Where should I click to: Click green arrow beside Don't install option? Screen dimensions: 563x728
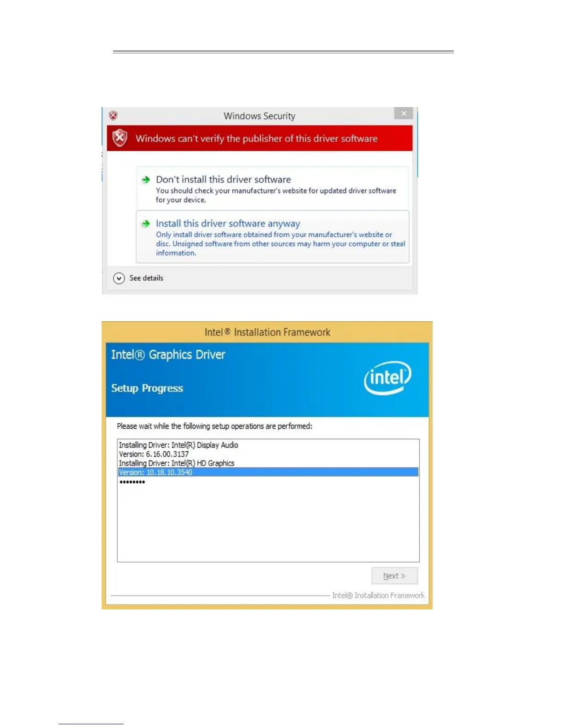tap(146, 180)
